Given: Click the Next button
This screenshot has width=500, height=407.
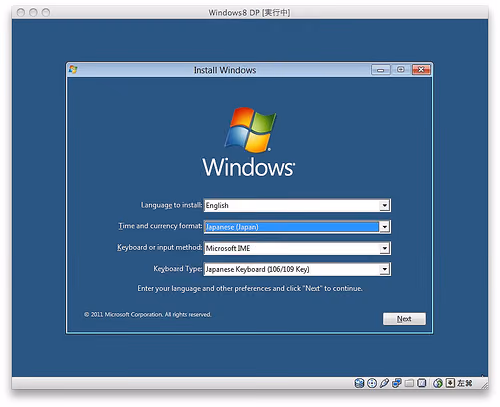Looking at the screenshot, I should coord(404,319).
